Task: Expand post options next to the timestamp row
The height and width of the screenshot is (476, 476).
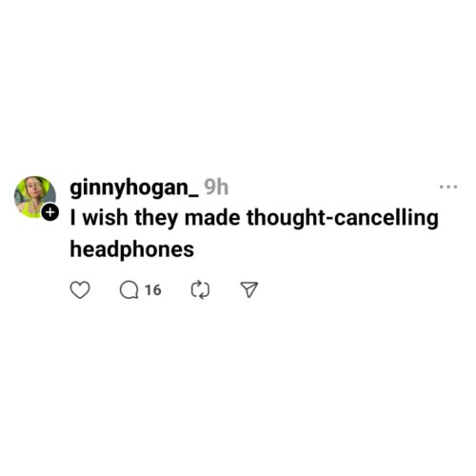Action: tap(448, 188)
